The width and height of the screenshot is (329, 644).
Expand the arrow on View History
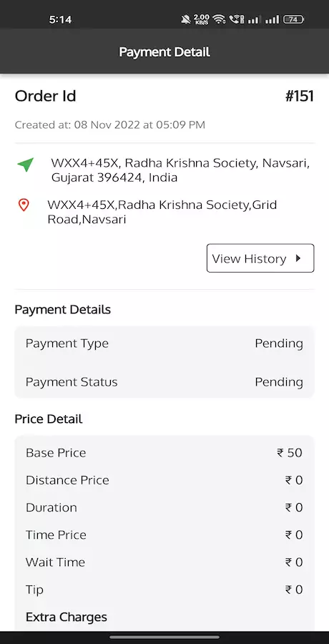click(298, 258)
